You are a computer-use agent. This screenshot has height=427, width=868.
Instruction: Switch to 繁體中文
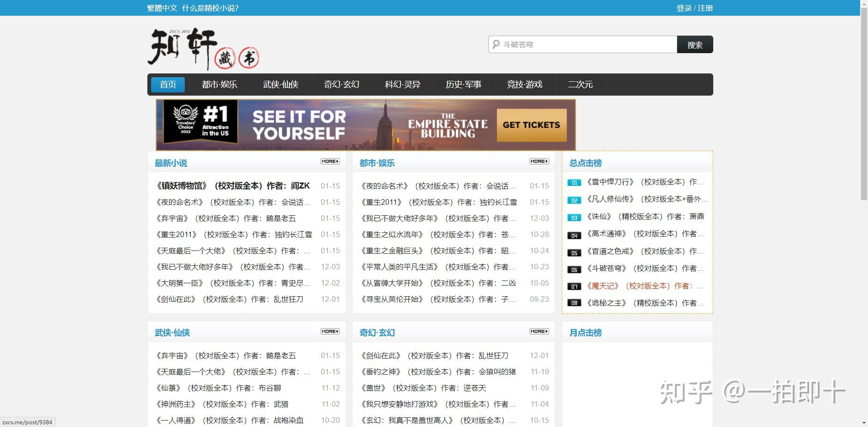tap(162, 8)
